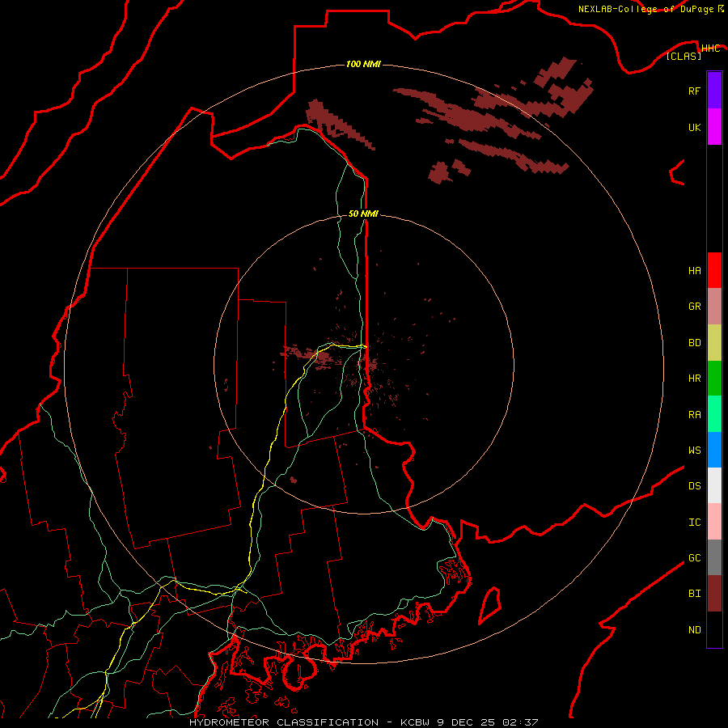The width and height of the screenshot is (728, 728).
Task: Click the RF purple legend swatch
Action: (714, 91)
